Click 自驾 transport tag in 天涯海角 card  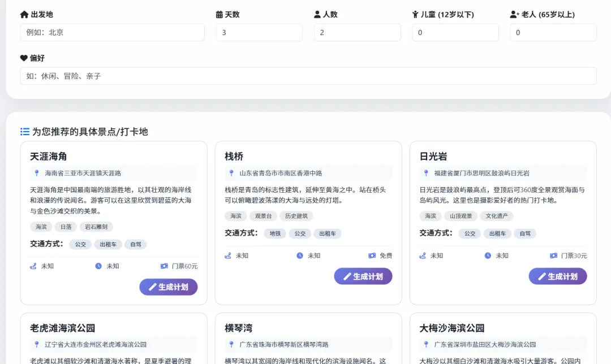136,245
